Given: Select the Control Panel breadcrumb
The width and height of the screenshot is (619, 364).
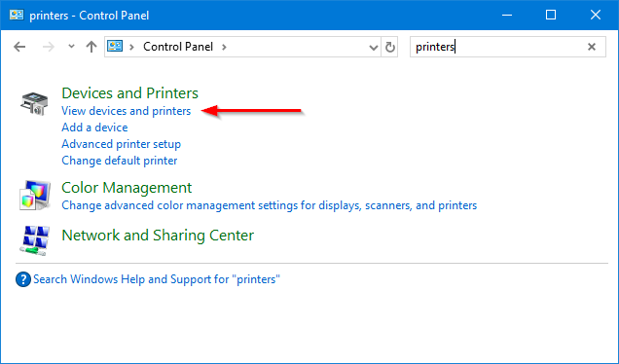Looking at the screenshot, I should [x=178, y=47].
